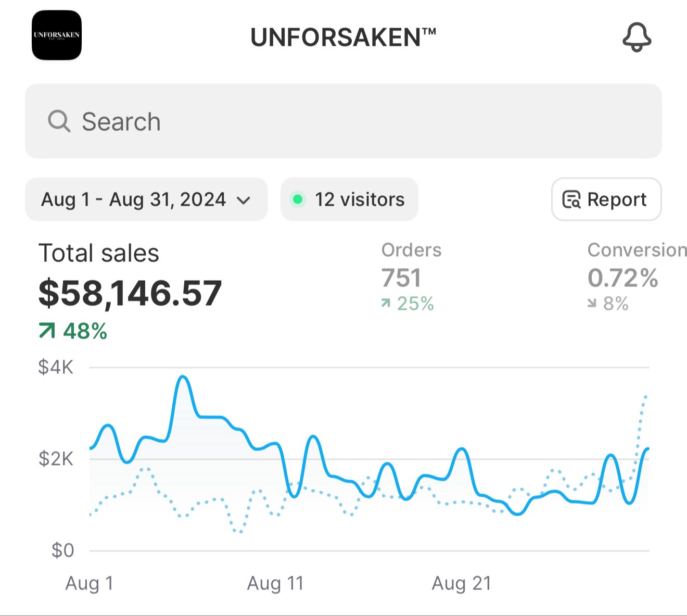The image size is (687, 616).
Task: Click the Orders 25% increase arrow
Action: click(386, 303)
